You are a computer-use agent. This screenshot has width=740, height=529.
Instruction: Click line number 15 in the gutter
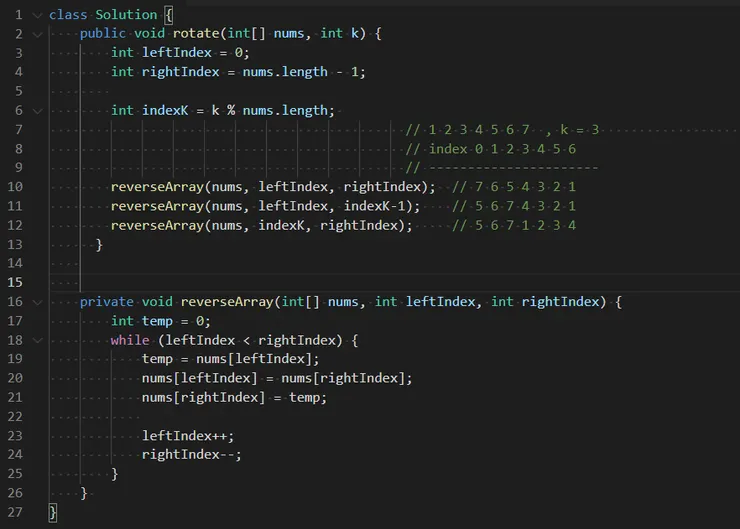15,282
